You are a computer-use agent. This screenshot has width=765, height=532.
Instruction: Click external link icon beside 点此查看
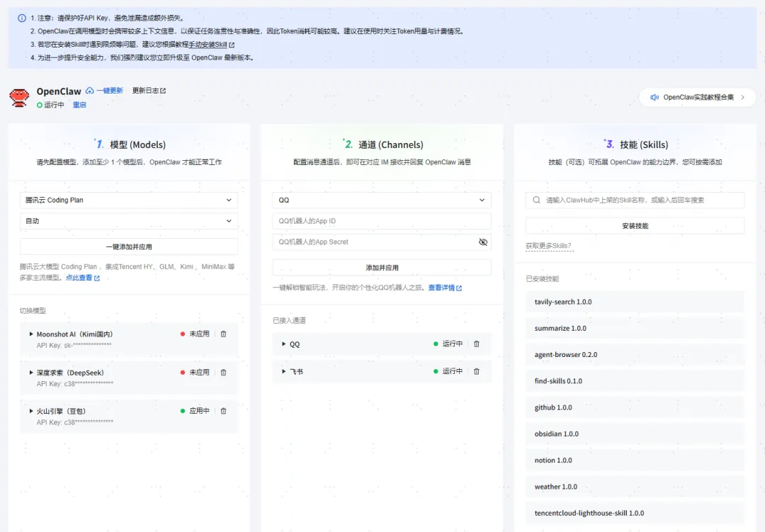tap(96, 278)
